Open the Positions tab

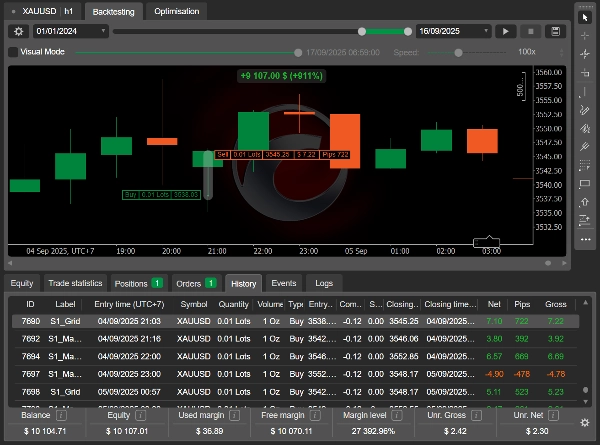(139, 284)
